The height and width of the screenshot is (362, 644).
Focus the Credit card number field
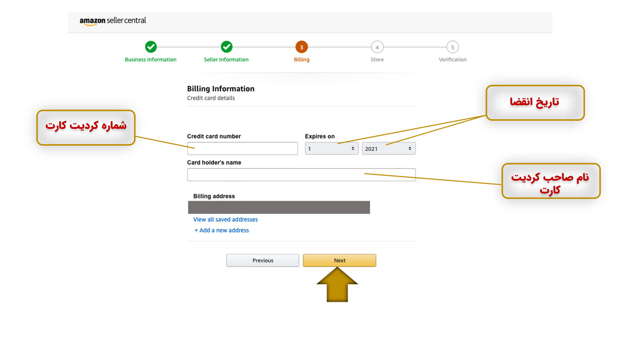(x=243, y=148)
